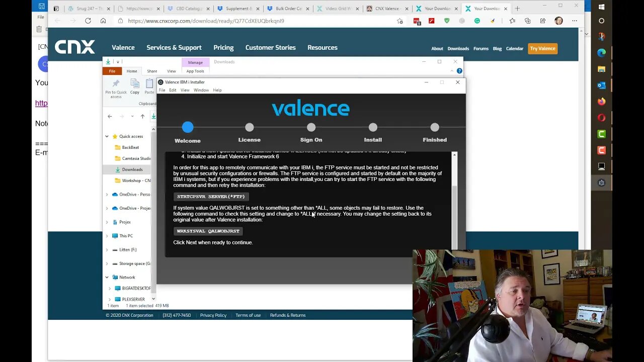This screenshot has height=362, width=644.
Task: Switch to View ribbon tab in File Explorer
Action: tap(172, 71)
